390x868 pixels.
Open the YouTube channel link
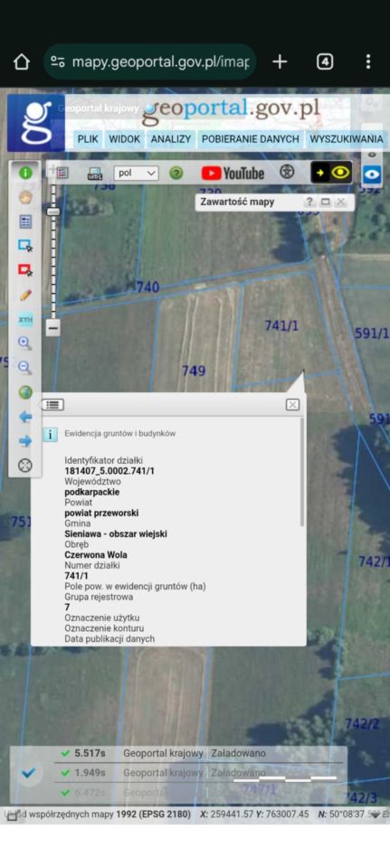233,174
